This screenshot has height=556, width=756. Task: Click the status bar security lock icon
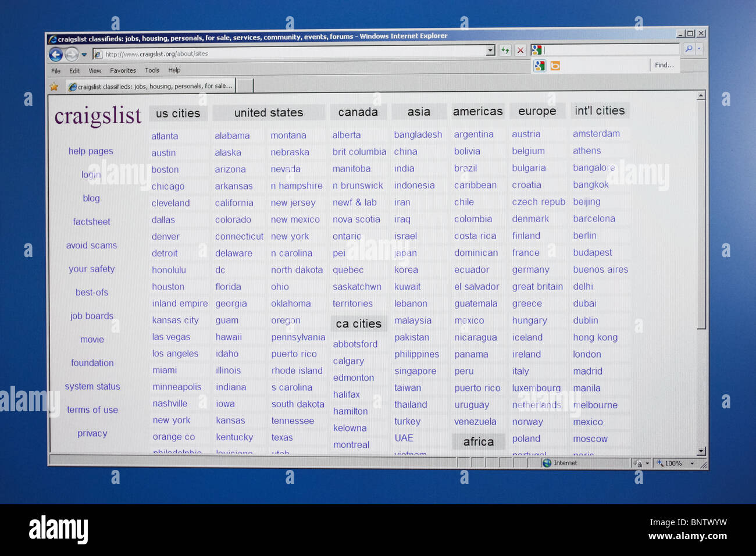(x=638, y=464)
